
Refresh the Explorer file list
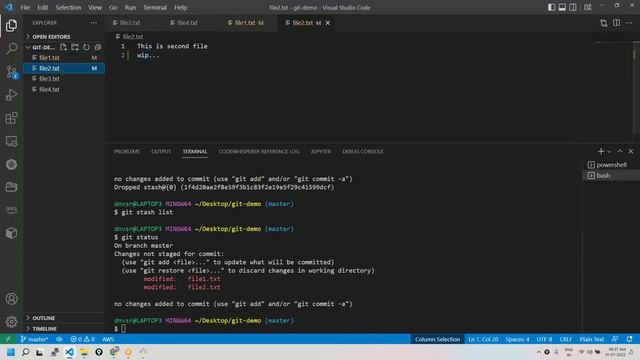tap(86, 47)
